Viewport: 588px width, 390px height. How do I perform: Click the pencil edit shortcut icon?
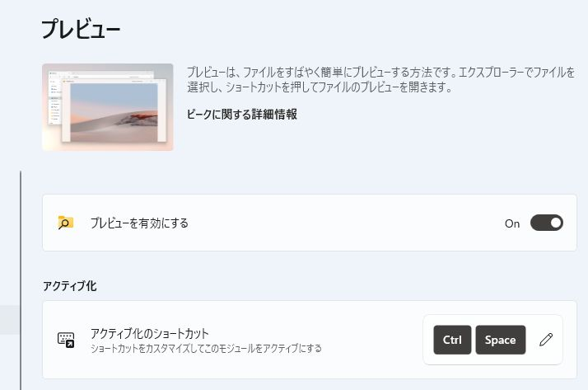[x=546, y=340]
